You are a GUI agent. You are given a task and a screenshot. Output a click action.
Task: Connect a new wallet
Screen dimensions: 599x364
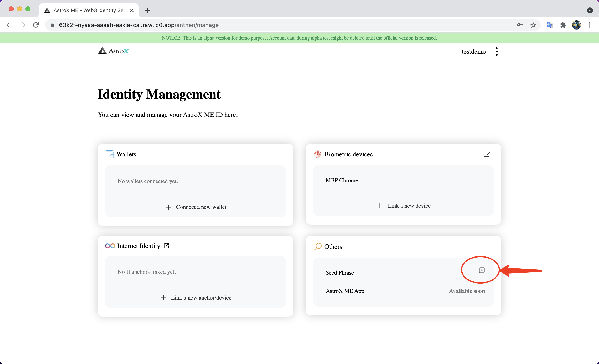point(196,207)
